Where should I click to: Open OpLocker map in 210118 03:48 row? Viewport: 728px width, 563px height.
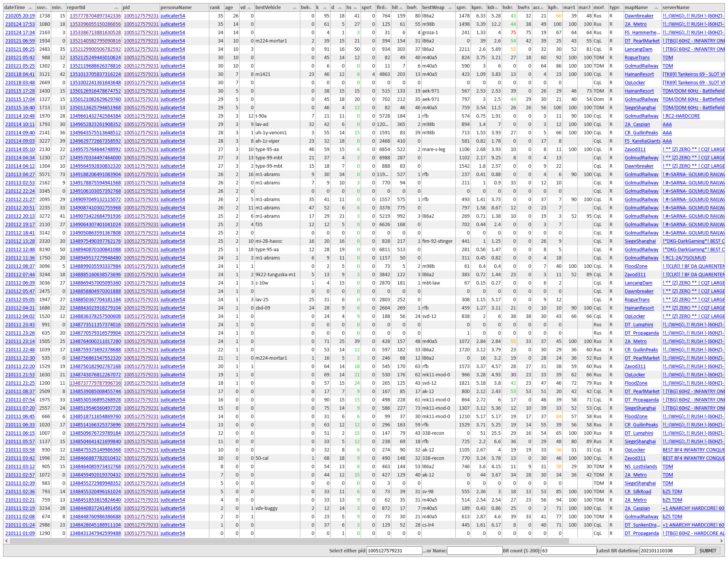click(x=635, y=83)
